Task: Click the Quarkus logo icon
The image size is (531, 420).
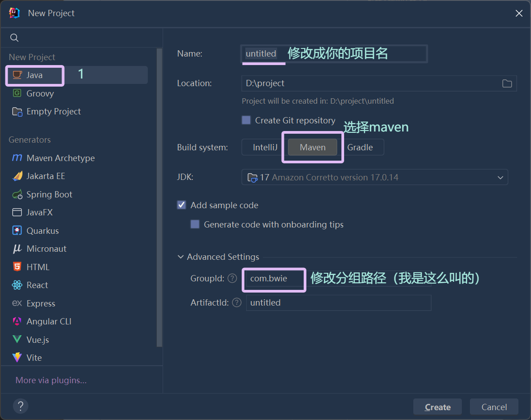Action: [x=17, y=231]
